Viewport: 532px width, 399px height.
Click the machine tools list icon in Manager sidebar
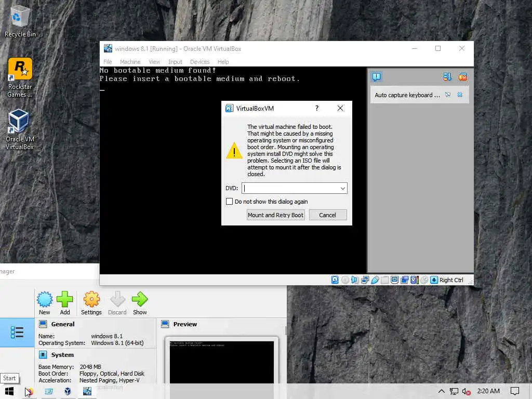[x=17, y=332]
